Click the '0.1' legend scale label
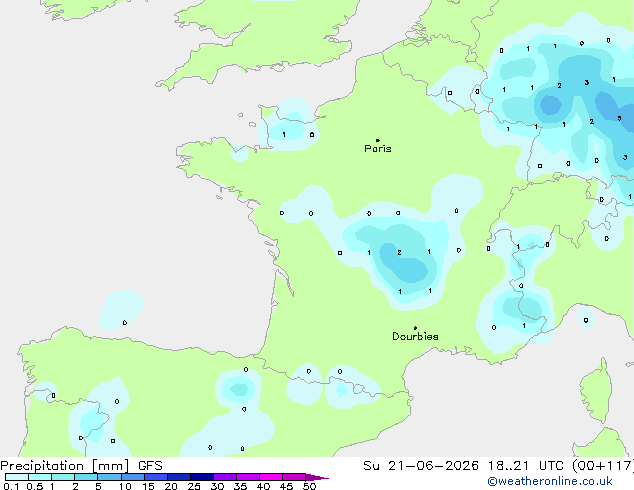Screen dimensions: 634x490 [x=11, y=486]
